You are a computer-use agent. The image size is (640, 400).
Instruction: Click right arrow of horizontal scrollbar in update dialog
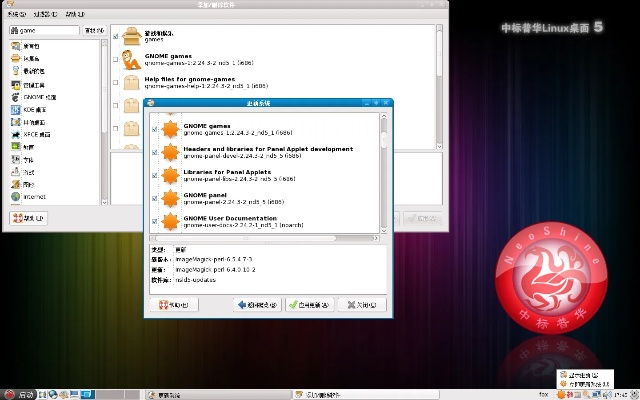(376, 238)
